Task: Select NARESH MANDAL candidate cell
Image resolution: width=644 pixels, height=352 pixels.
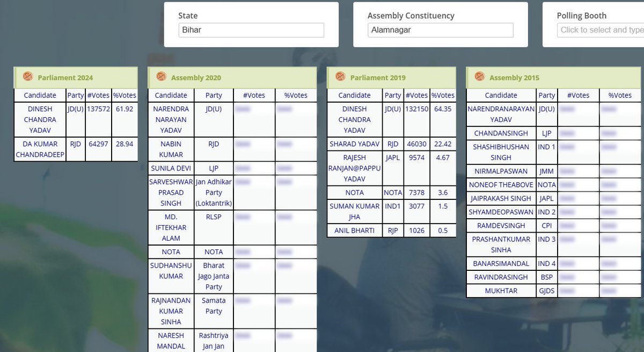Action: click(171, 341)
